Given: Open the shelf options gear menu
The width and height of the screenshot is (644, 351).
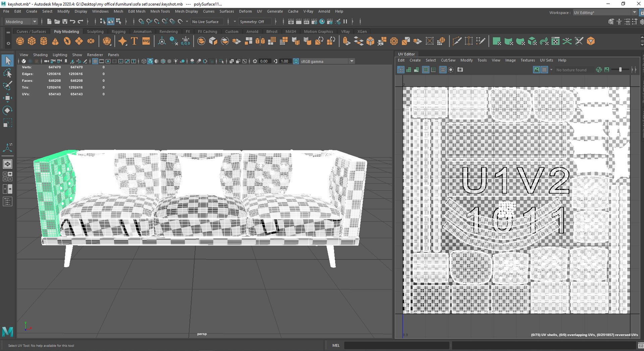Looking at the screenshot, I should [x=8, y=43].
